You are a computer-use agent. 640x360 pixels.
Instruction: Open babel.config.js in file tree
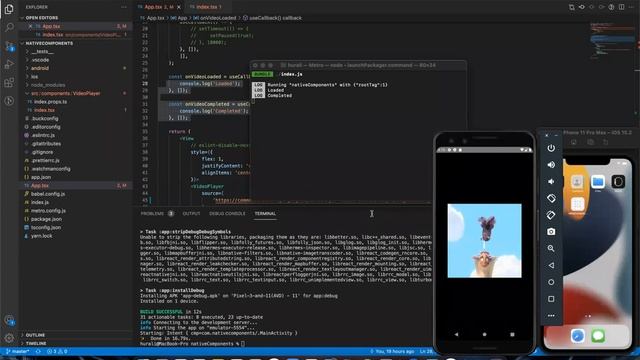tap(48, 194)
